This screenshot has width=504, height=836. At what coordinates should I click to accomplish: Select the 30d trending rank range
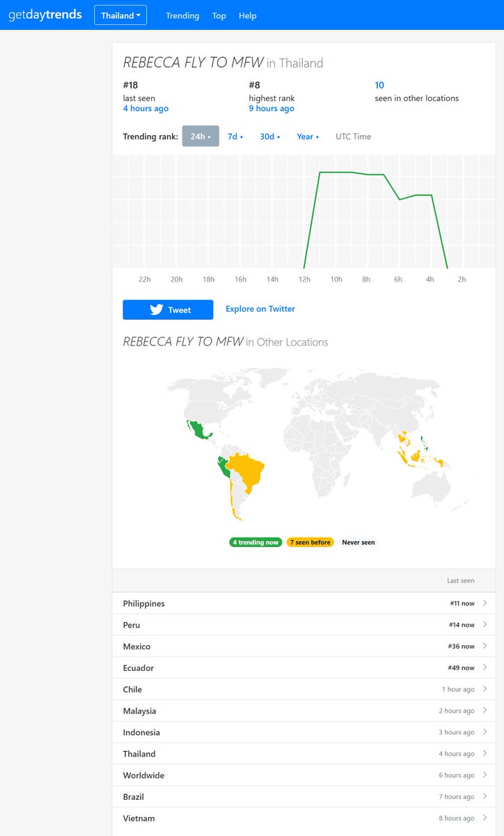click(x=270, y=137)
